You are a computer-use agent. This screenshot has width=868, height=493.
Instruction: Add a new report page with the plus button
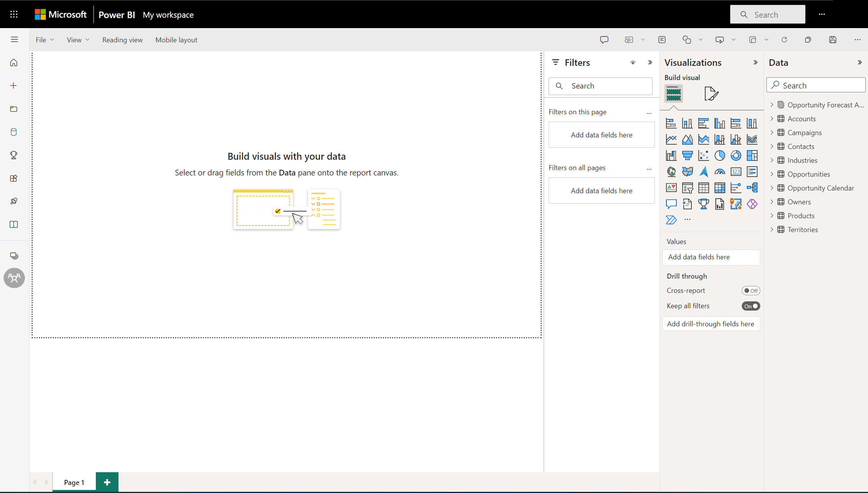coord(107,482)
